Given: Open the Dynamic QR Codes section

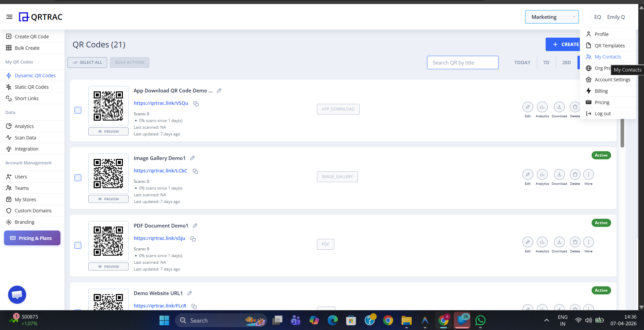Looking at the screenshot, I should [x=36, y=75].
